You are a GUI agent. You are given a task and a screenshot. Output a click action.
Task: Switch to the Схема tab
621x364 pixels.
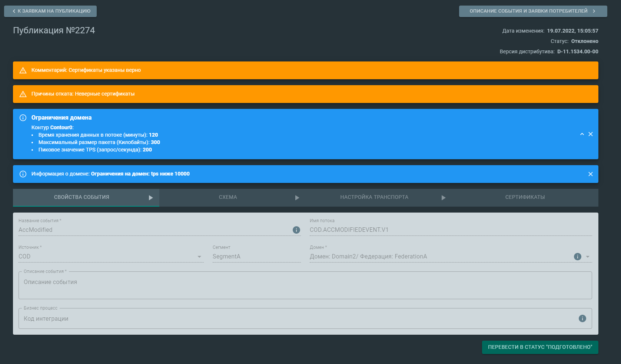tap(228, 197)
